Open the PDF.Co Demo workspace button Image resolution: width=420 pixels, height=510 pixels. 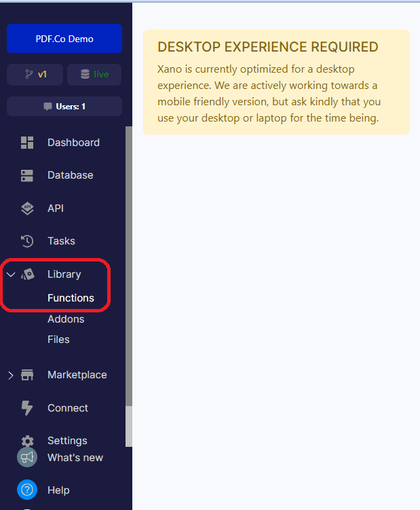(64, 39)
